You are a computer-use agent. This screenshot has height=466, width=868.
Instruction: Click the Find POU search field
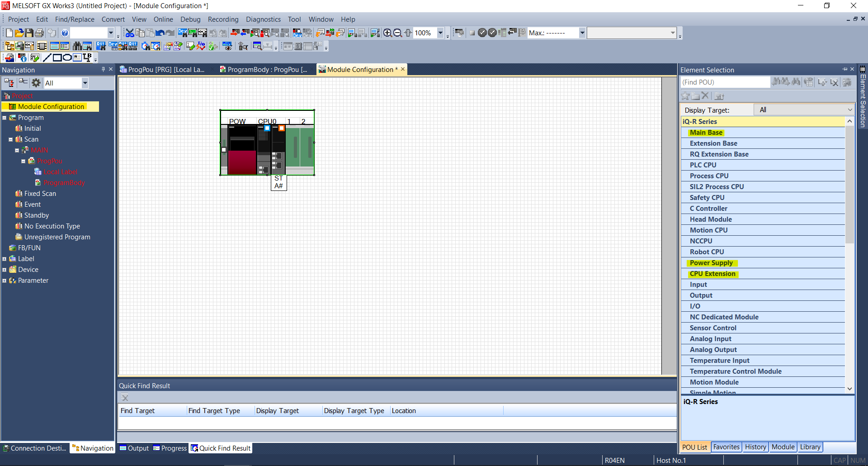725,82
